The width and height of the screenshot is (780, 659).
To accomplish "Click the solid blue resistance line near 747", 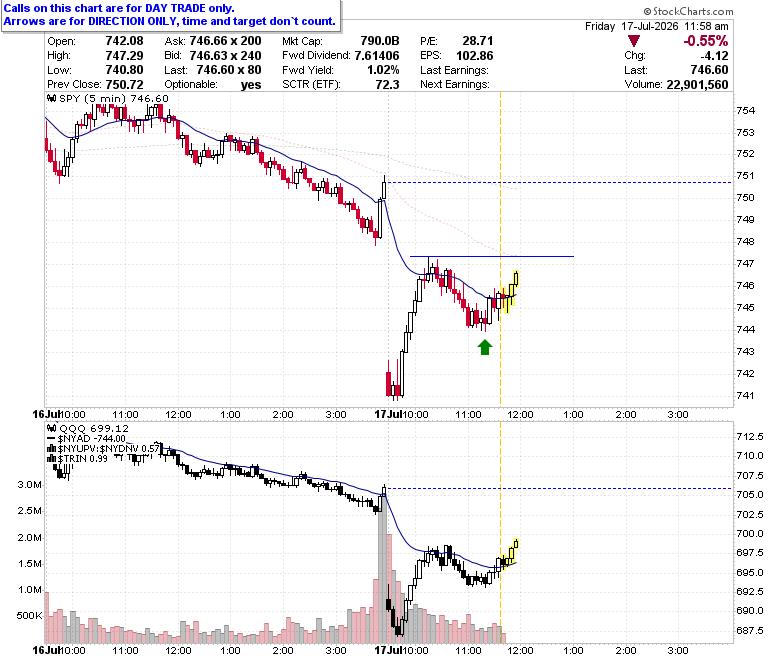I will tap(491, 257).
